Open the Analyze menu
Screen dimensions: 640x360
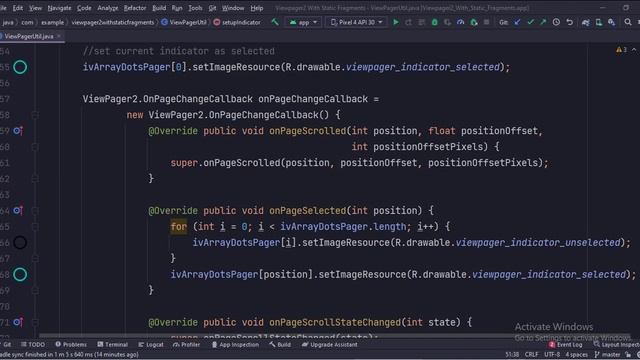(x=107, y=8)
